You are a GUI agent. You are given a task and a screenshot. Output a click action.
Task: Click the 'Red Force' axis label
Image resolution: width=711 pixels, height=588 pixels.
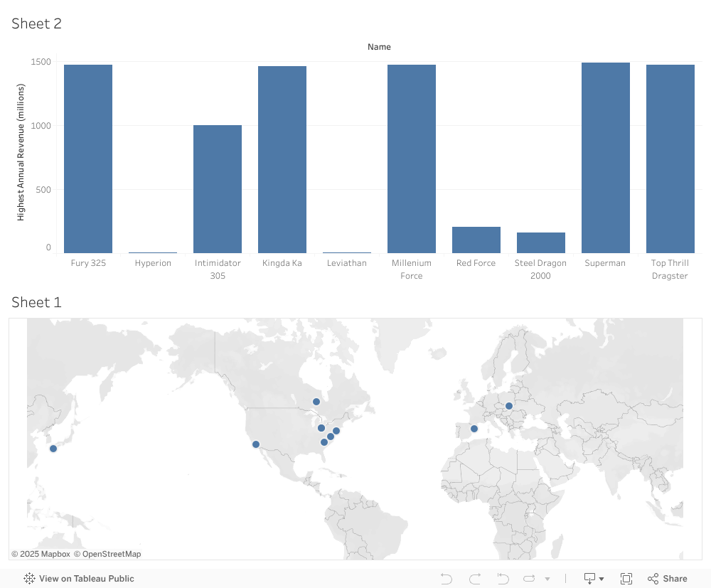coord(476,263)
